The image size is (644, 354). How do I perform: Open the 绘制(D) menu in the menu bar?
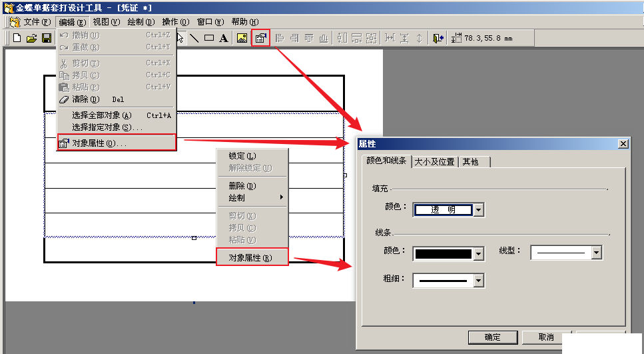pos(141,22)
